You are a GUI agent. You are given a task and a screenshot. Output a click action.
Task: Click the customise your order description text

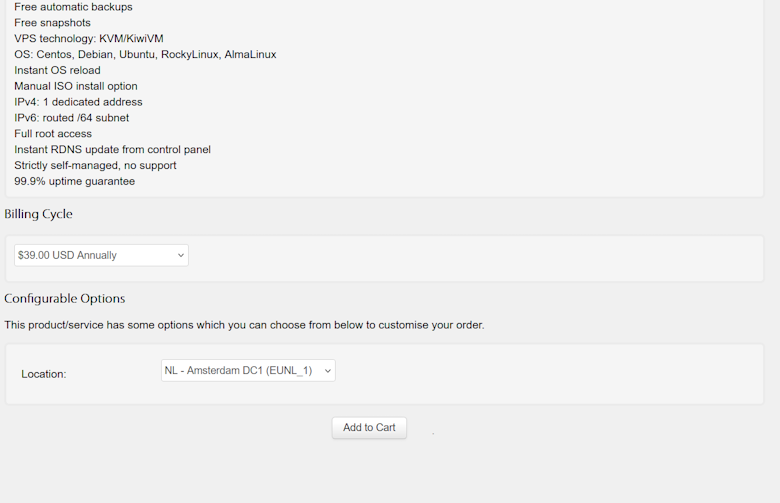(x=244, y=325)
